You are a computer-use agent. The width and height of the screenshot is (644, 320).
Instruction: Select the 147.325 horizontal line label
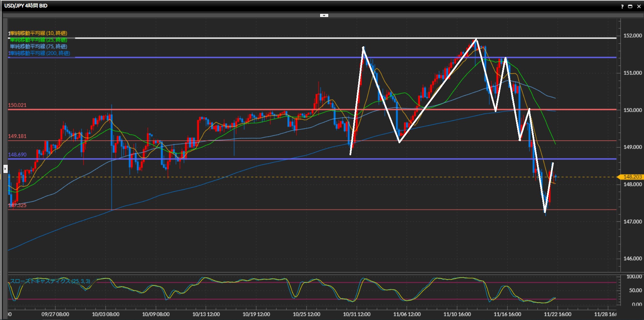click(x=18, y=205)
